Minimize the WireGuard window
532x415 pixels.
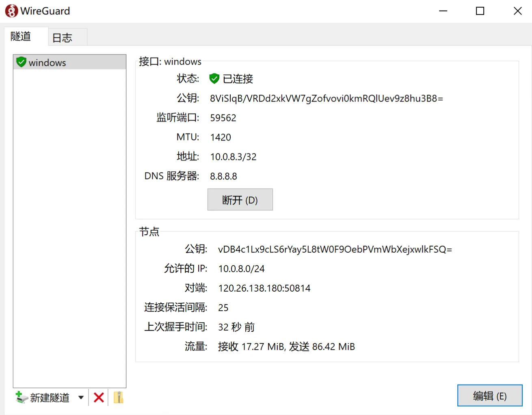click(x=443, y=11)
